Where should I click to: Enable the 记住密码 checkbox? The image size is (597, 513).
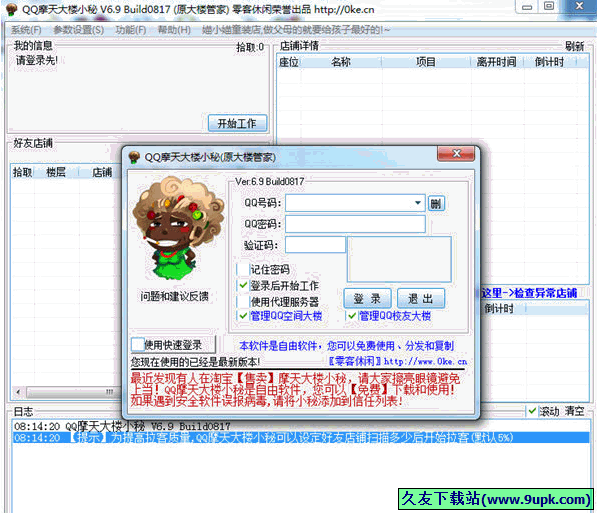[x=243, y=269]
